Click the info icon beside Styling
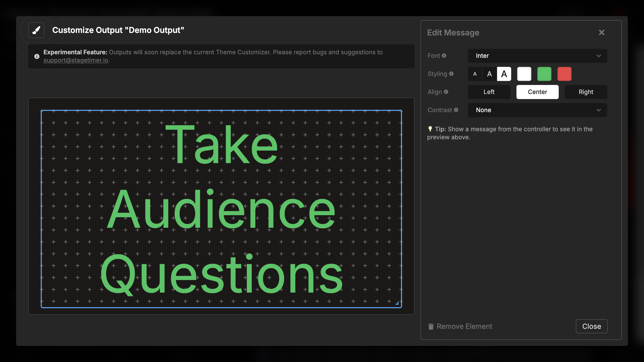 coord(452,74)
